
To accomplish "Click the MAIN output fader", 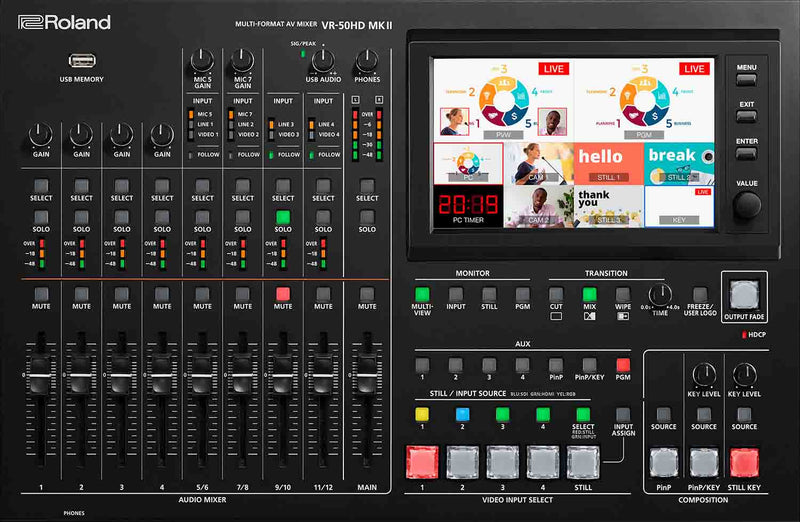I will pos(367,375).
